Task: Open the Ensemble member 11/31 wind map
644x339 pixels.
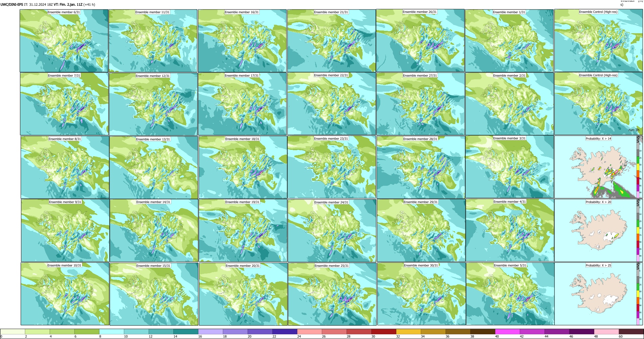Action: [153, 41]
